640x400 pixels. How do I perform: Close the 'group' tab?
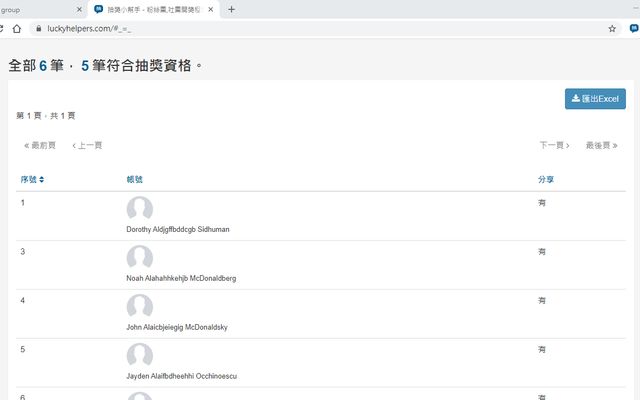(79, 9)
